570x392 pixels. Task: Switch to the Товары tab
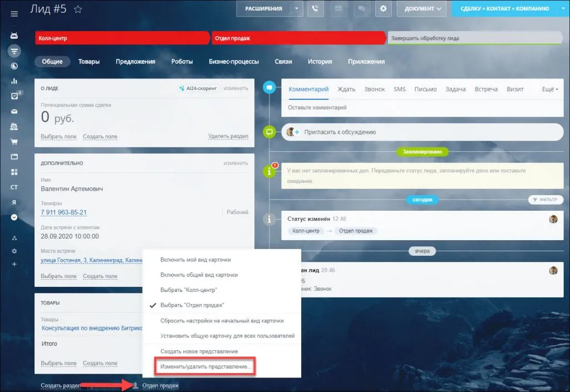(x=89, y=62)
